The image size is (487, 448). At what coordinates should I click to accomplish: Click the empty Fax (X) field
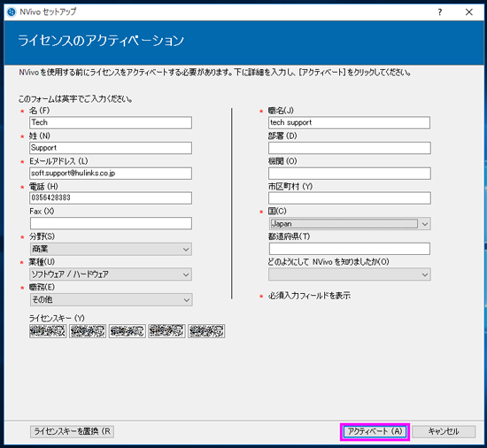click(111, 223)
